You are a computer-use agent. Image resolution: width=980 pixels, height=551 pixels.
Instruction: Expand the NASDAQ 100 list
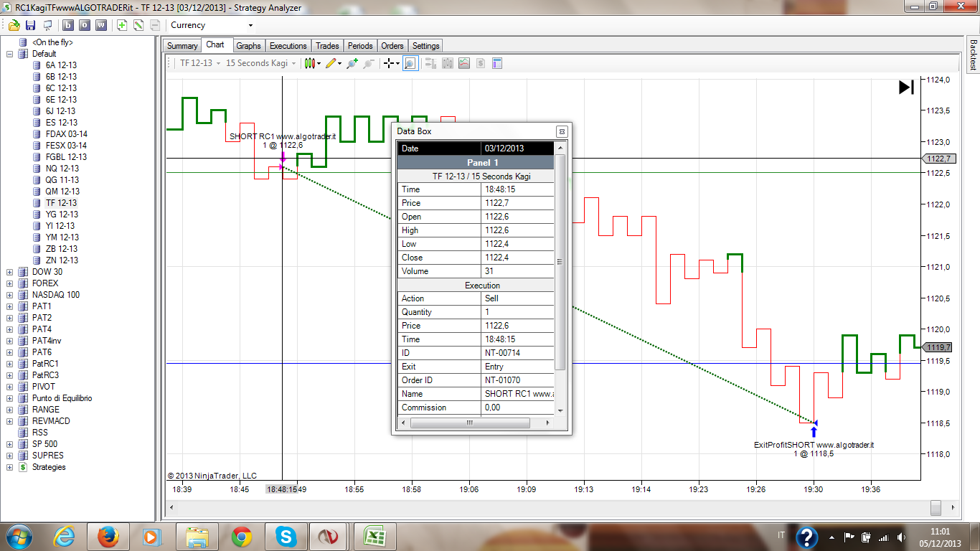pyautogui.click(x=10, y=295)
